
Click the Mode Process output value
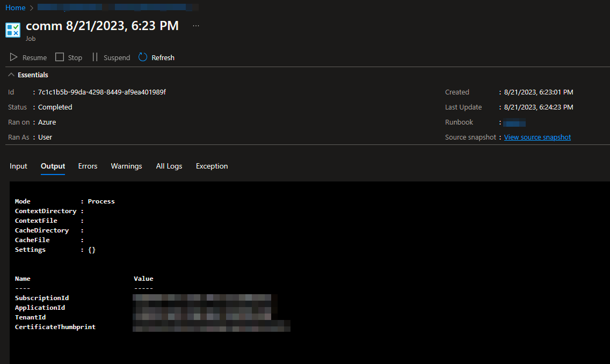pos(101,201)
